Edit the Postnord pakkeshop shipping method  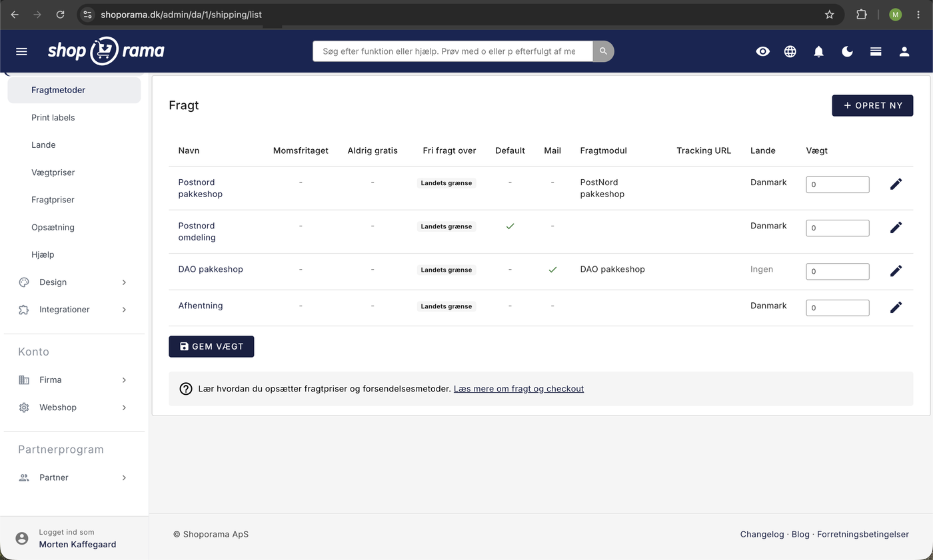(x=896, y=184)
